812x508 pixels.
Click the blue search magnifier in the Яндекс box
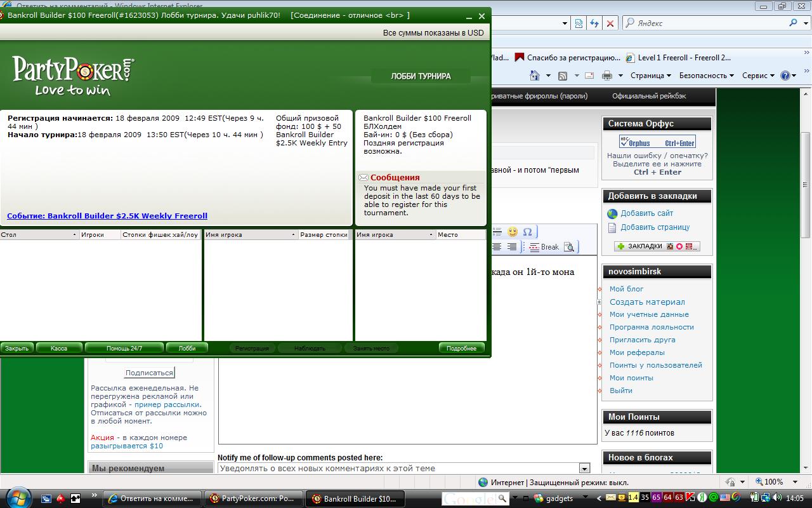pyautogui.click(x=793, y=23)
